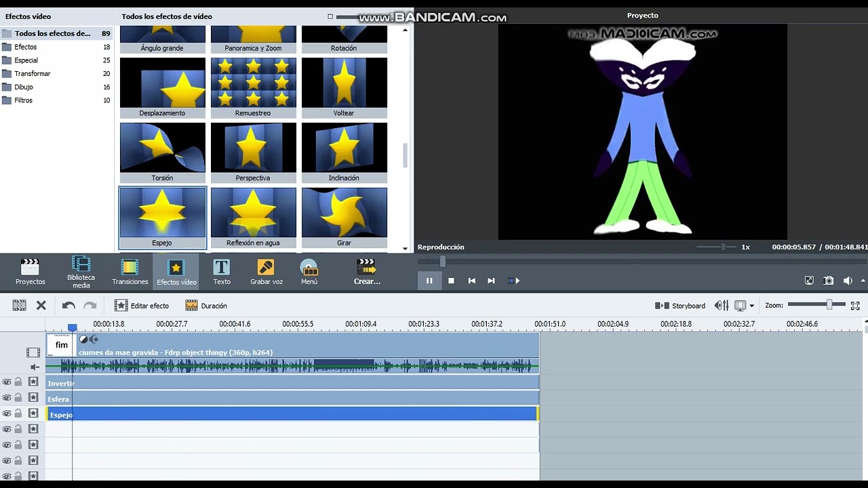Open the Texto tool
868x488 pixels.
point(222,272)
